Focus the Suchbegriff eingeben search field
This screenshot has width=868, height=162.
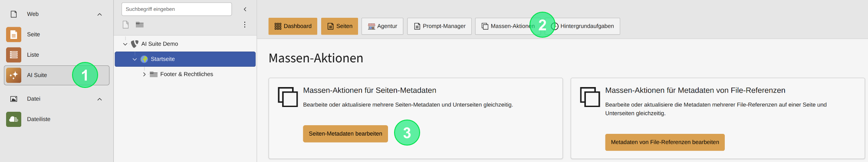tap(177, 9)
